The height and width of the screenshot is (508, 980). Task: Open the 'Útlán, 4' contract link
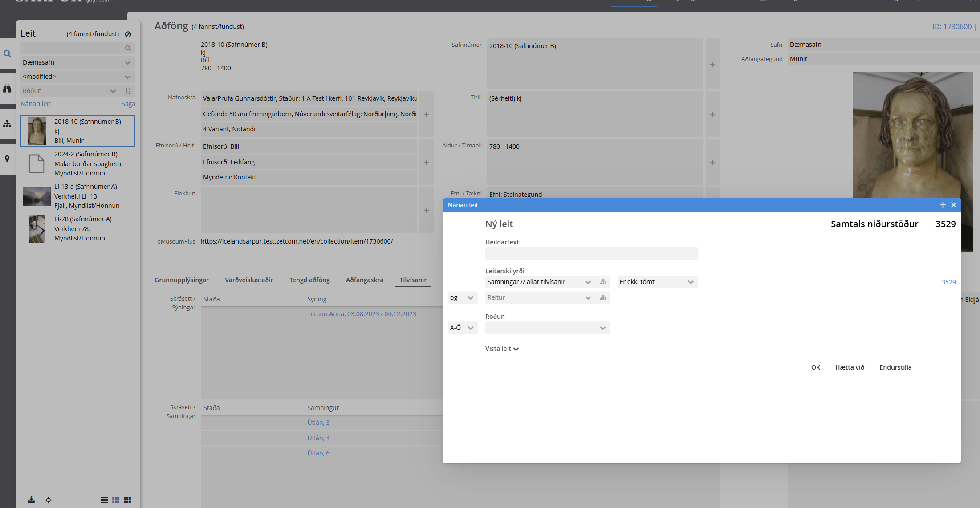pyautogui.click(x=318, y=438)
